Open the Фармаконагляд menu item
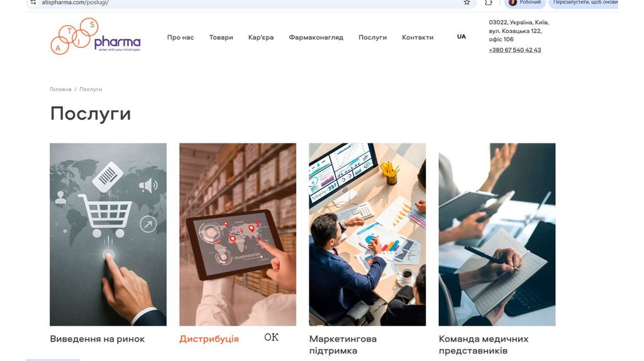Image resolution: width=644 pixels, height=361 pixels. point(316,37)
